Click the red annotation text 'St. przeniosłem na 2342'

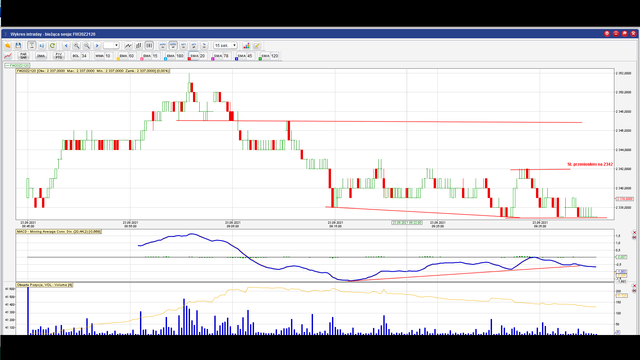[x=590, y=164]
